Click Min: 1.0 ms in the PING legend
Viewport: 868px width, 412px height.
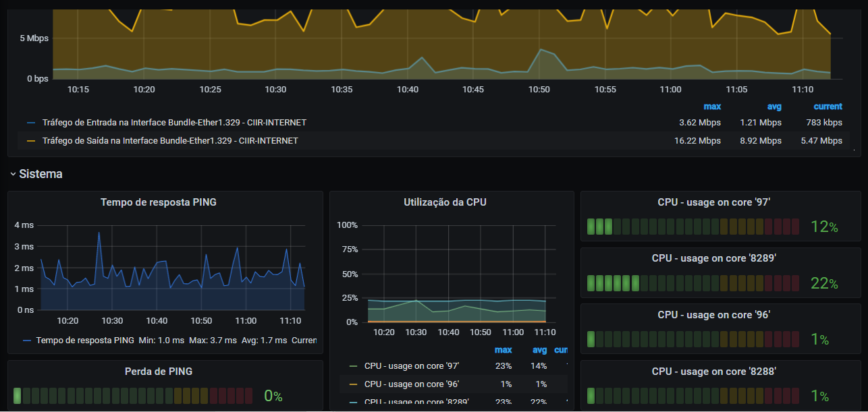[161, 341]
